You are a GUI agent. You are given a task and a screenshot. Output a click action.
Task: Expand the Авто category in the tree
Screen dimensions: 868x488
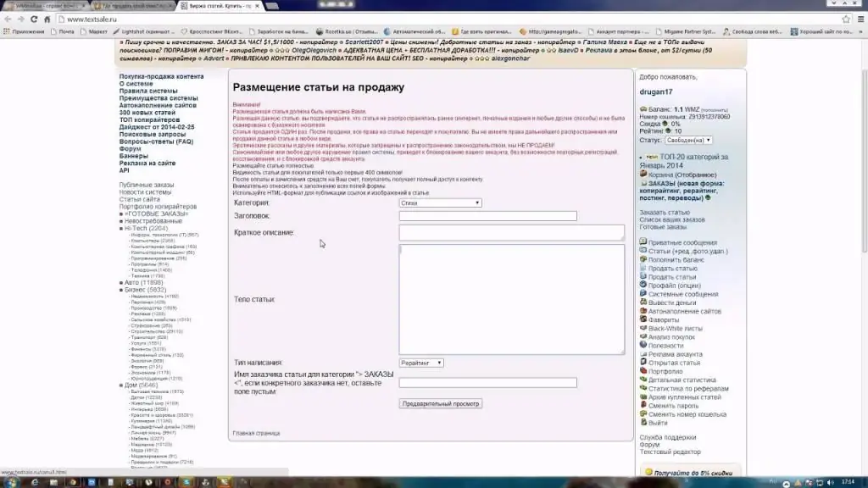pyautogui.click(x=121, y=283)
